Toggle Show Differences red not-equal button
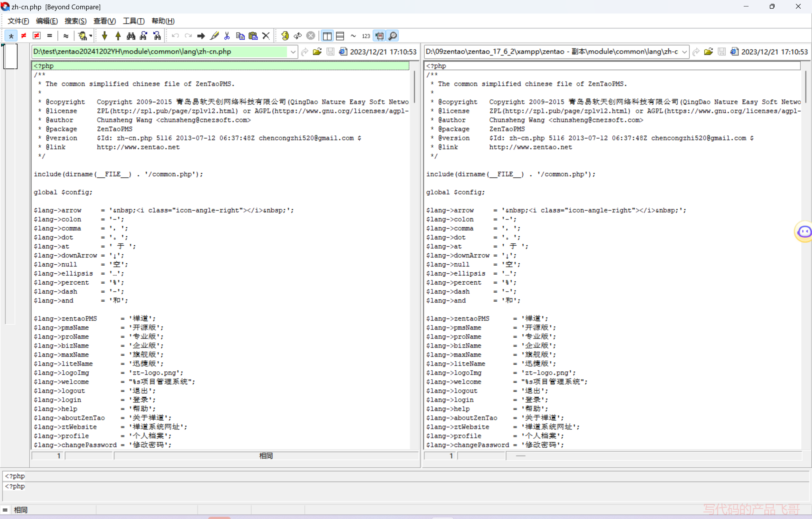Viewport: 812px width, 519px height. [x=24, y=36]
